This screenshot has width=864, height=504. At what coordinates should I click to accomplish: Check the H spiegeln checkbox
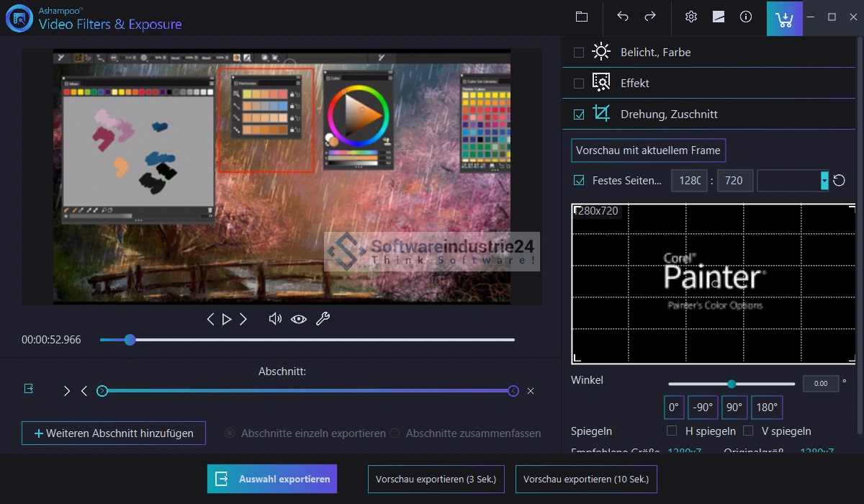coord(672,431)
